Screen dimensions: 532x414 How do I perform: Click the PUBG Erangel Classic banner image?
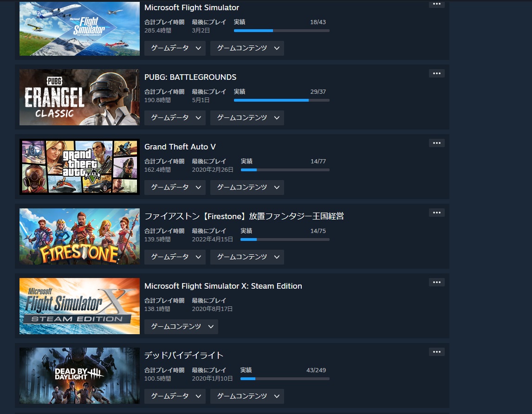coord(79,97)
